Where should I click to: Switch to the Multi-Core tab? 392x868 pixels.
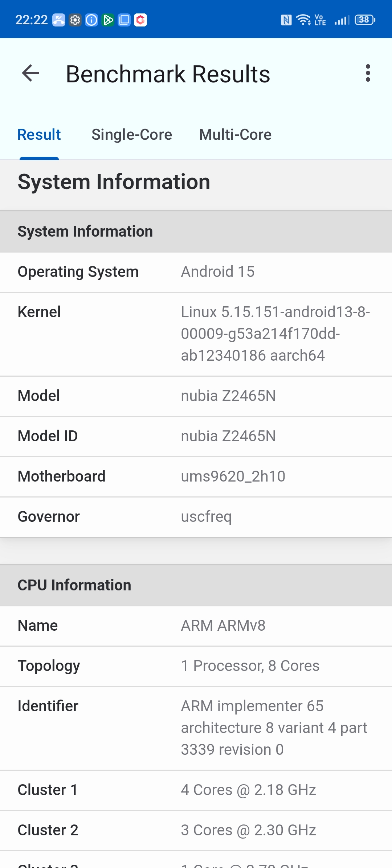[x=235, y=135]
